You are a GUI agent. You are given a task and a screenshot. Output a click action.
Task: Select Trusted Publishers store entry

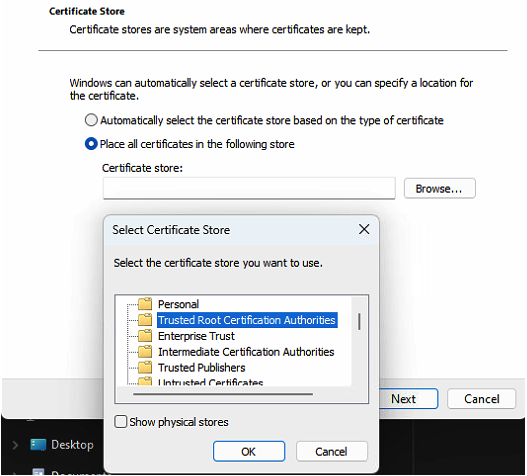point(202,367)
